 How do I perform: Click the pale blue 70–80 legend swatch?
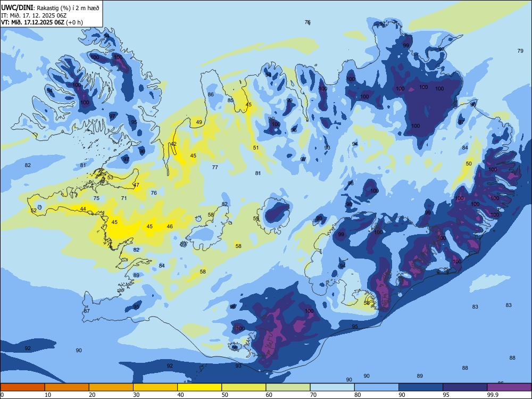(x=332, y=387)
